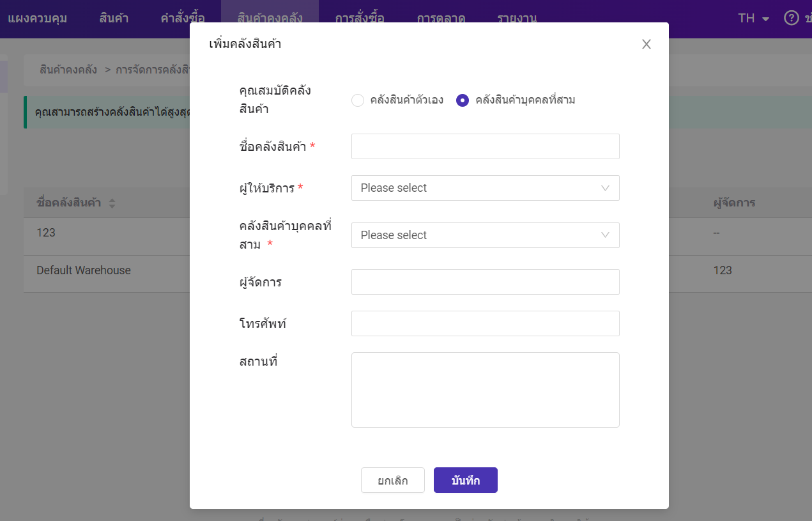Click the sort arrows beside ชื่อคลังสินค้า column
Screen dimensions: 812x521
[x=112, y=203]
